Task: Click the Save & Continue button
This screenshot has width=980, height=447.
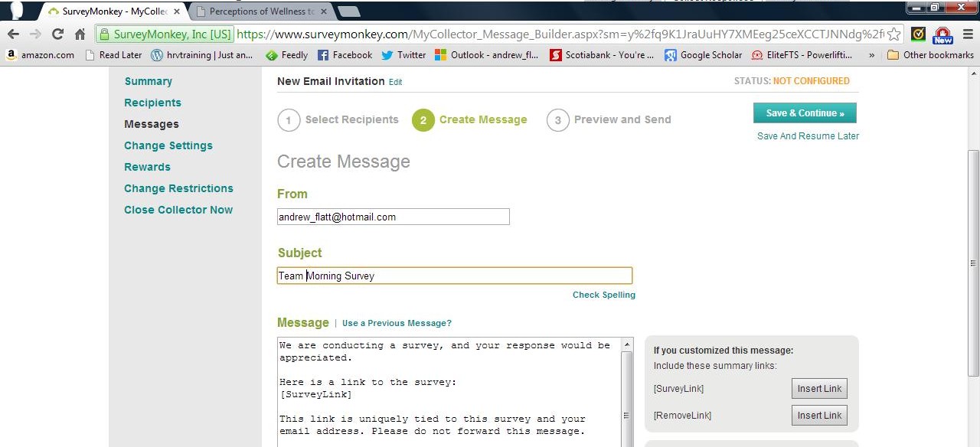Action: coord(805,113)
